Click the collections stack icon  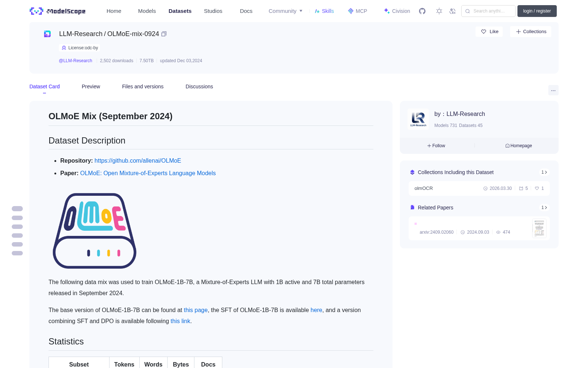click(x=412, y=172)
